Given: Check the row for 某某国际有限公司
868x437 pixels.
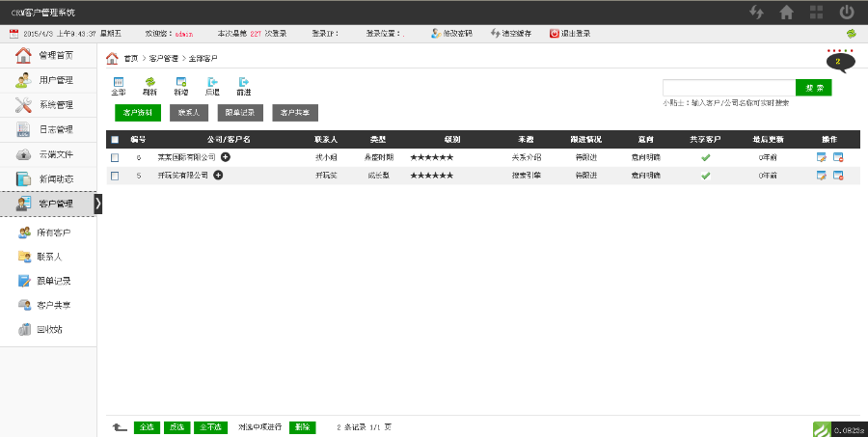Looking at the screenshot, I should click(115, 158).
